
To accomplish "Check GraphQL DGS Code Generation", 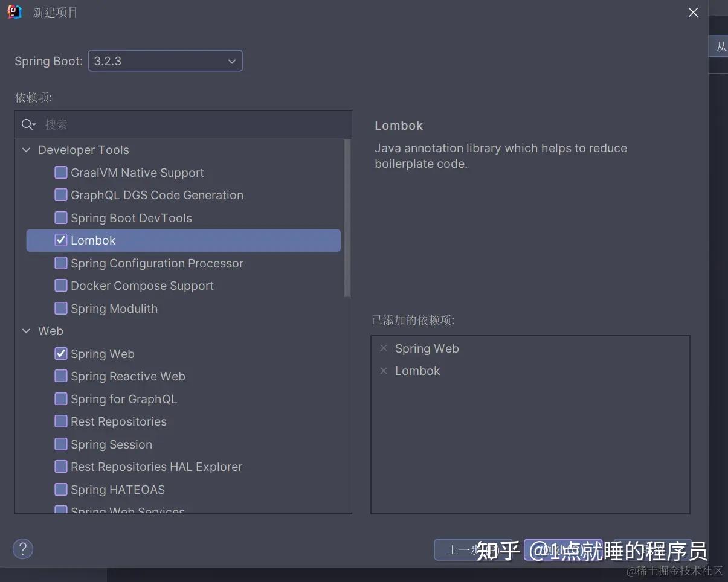I will pos(61,195).
